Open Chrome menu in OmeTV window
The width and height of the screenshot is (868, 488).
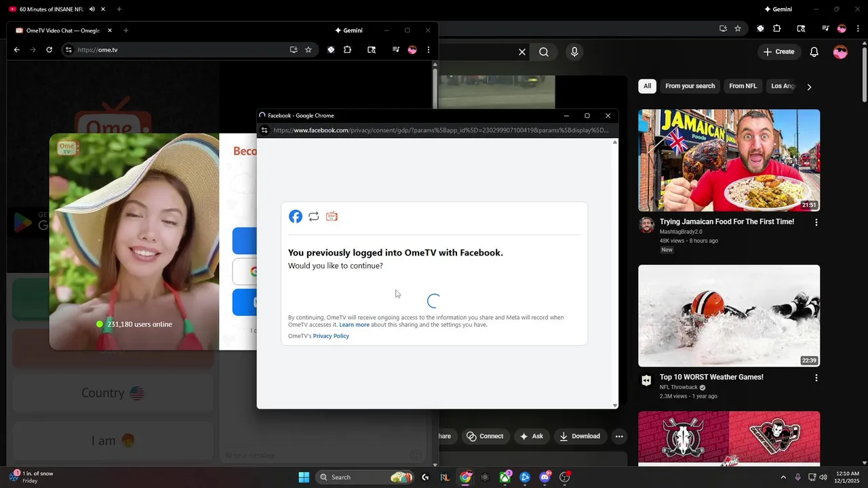pos(429,49)
